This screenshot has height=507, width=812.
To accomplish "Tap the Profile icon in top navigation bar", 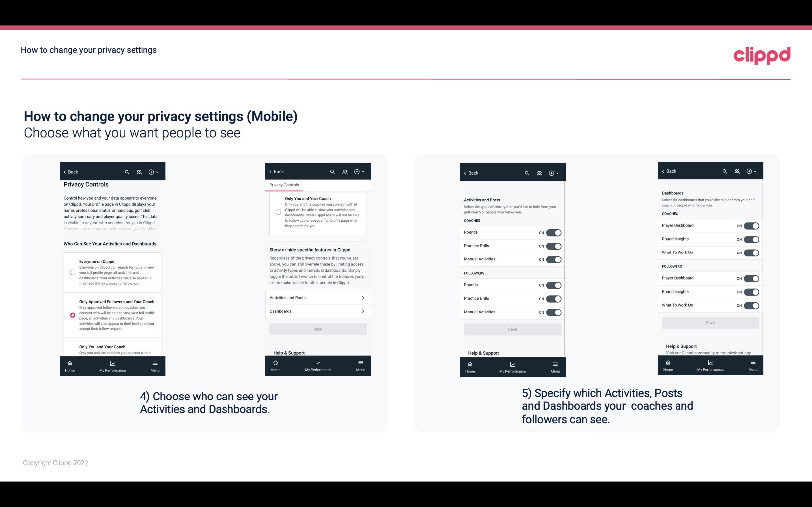I will 140,172.
